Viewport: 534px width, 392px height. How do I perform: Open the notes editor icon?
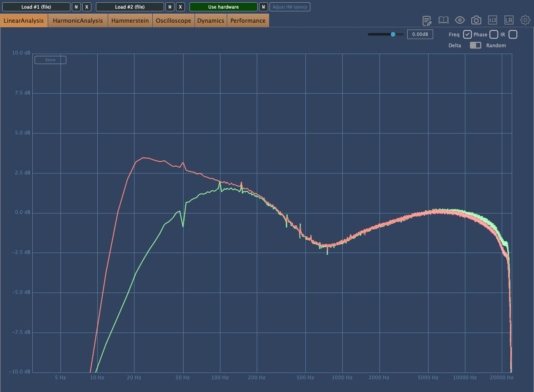pos(427,20)
